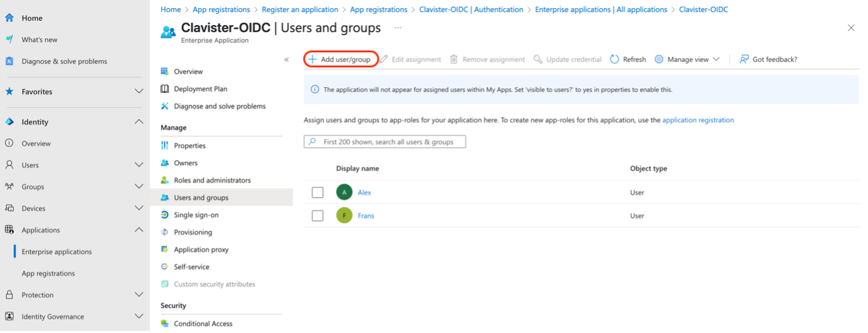The height and width of the screenshot is (333, 868).
Task: Tick the checkbox for Alex
Action: [x=318, y=193]
